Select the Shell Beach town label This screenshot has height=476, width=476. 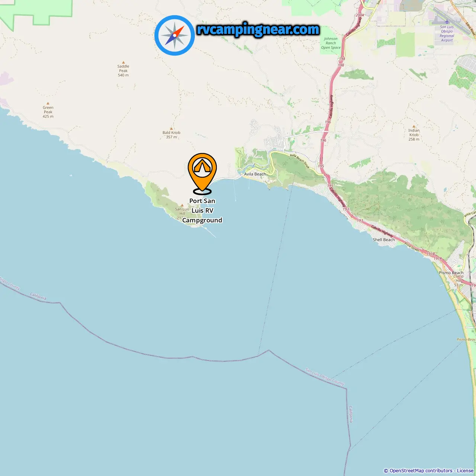pos(384,240)
